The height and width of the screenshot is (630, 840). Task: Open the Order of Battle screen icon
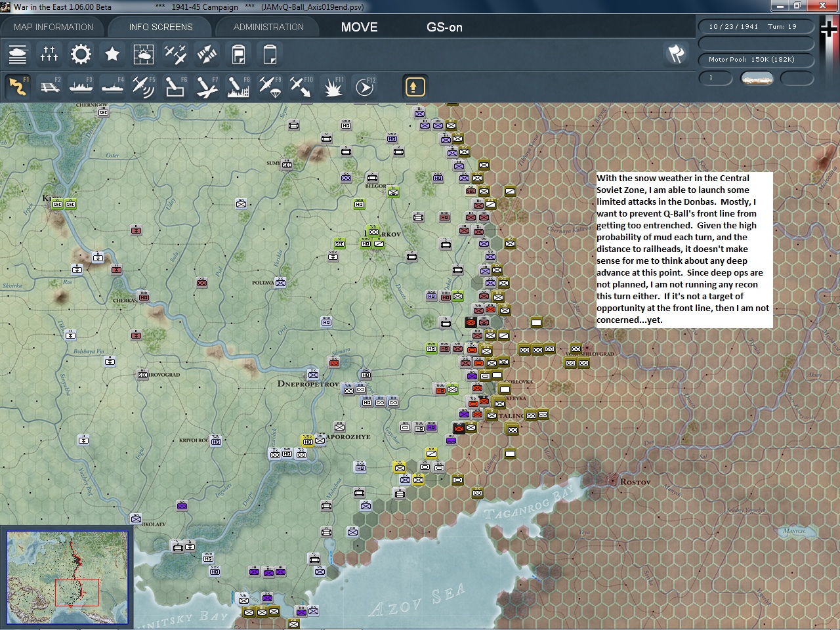click(18, 54)
